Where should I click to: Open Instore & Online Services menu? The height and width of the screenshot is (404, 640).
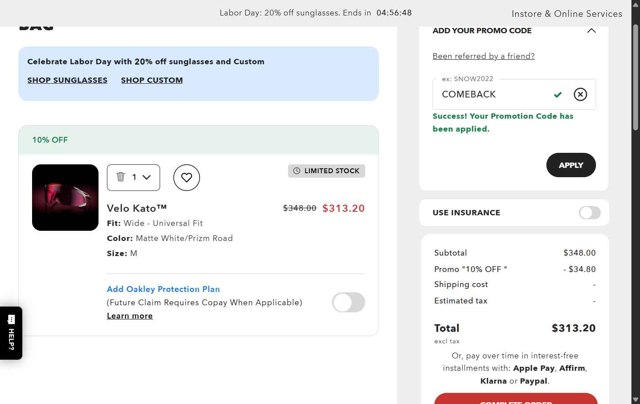[x=567, y=13]
